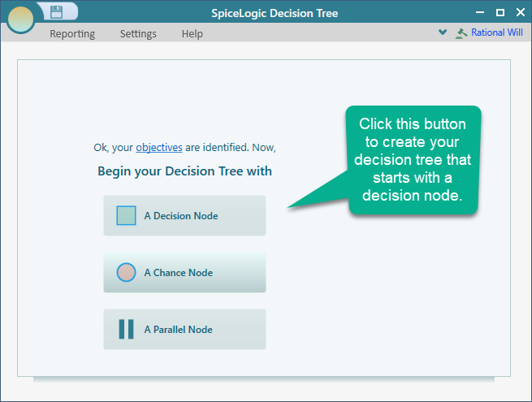Start with A Decision Node button
The image size is (532, 402).
click(184, 215)
